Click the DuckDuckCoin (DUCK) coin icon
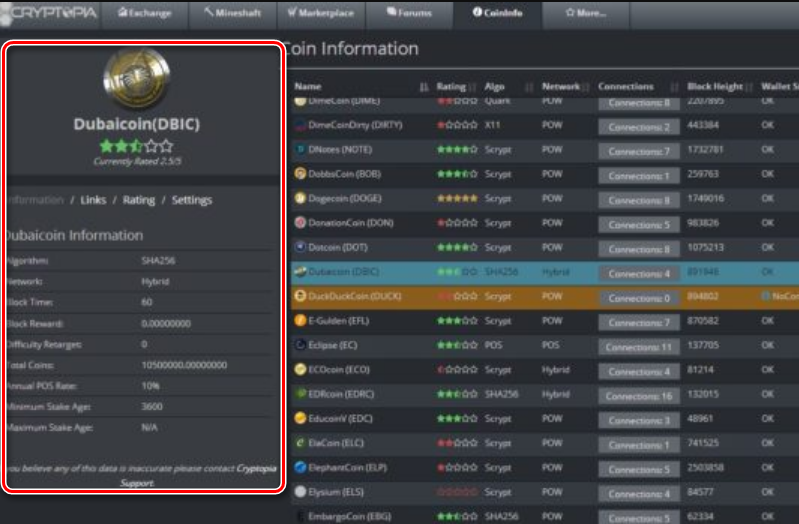This screenshot has width=799, height=524. [x=300, y=296]
